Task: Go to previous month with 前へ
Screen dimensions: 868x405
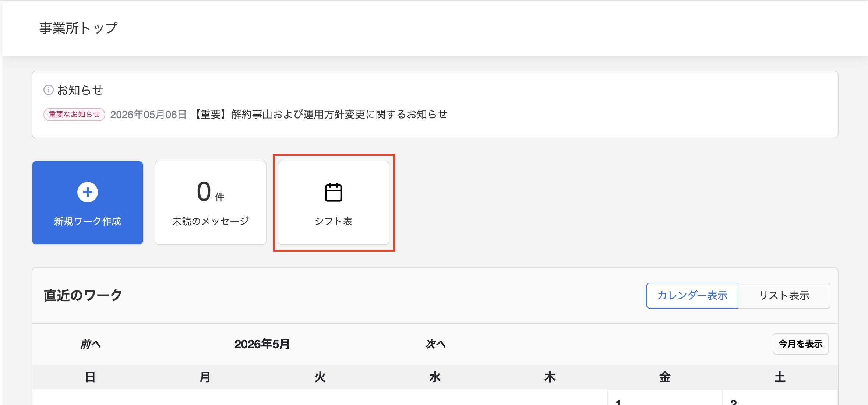Action: [91, 344]
